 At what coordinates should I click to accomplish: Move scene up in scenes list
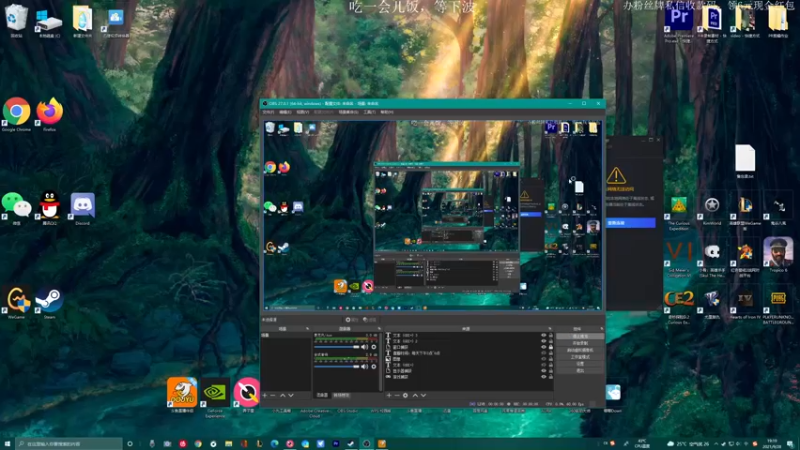click(x=282, y=395)
